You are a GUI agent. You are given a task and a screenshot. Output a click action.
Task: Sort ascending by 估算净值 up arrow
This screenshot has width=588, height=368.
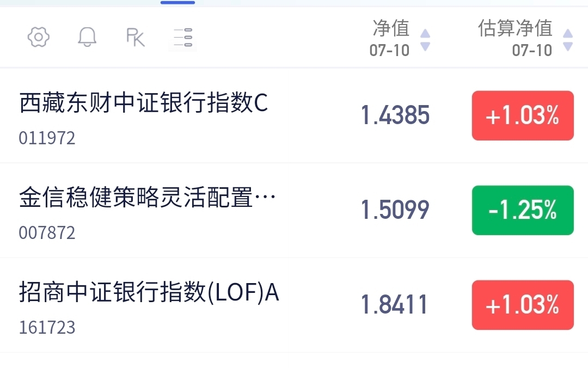point(568,33)
